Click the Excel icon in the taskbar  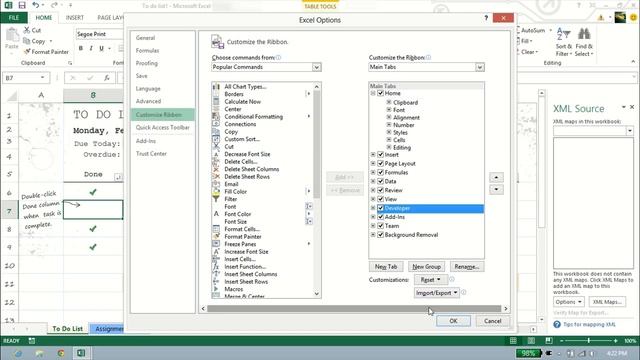(x=81, y=353)
